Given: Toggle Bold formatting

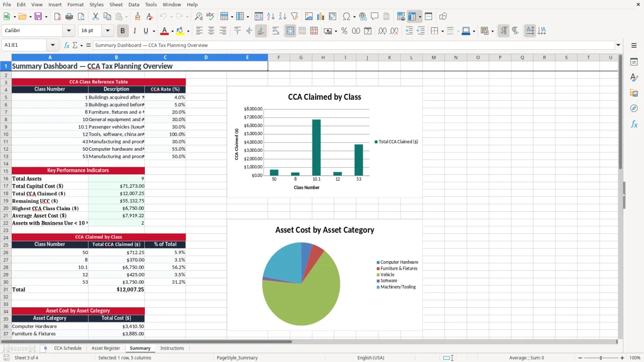Looking at the screenshot, I should click(x=122, y=31).
